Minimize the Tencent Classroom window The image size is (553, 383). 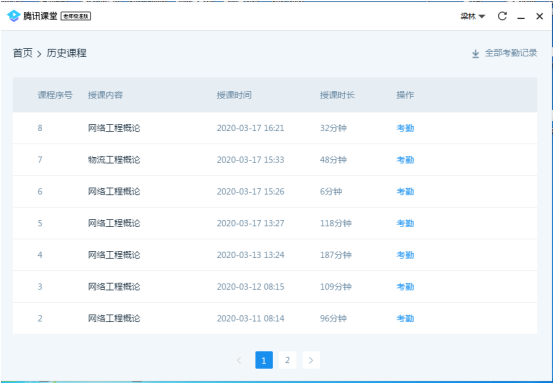(x=521, y=16)
